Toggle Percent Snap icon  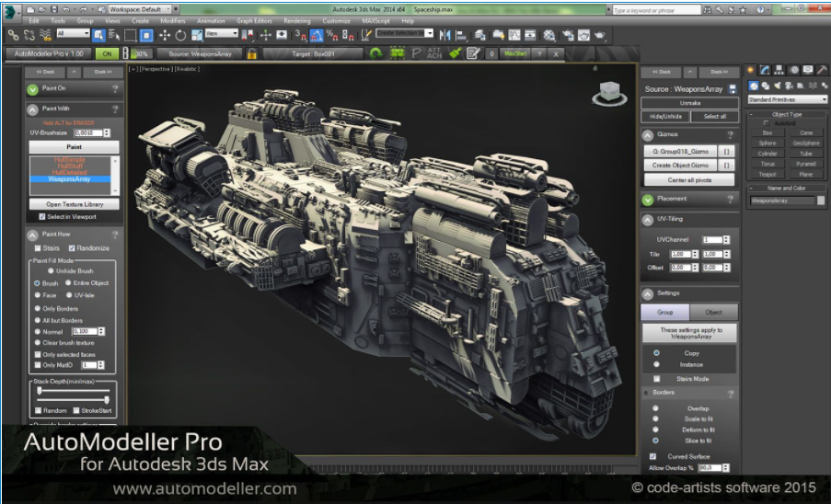(x=332, y=35)
